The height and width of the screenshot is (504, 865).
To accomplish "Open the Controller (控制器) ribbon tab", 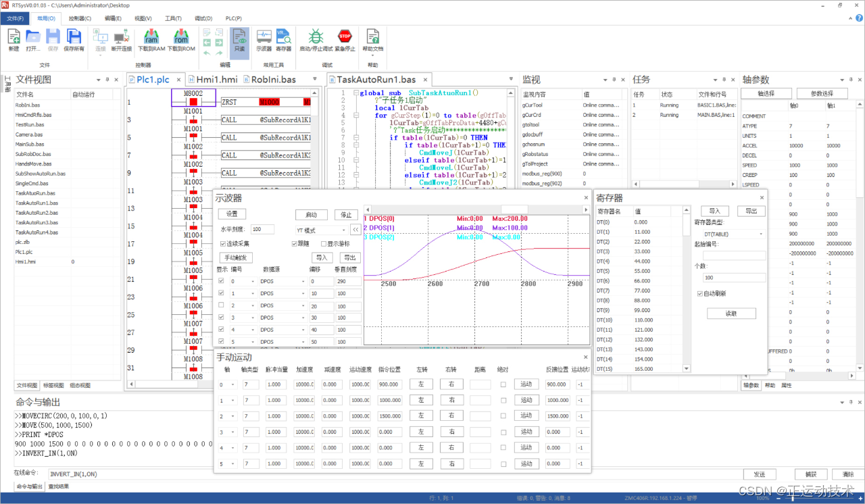I will (x=80, y=18).
